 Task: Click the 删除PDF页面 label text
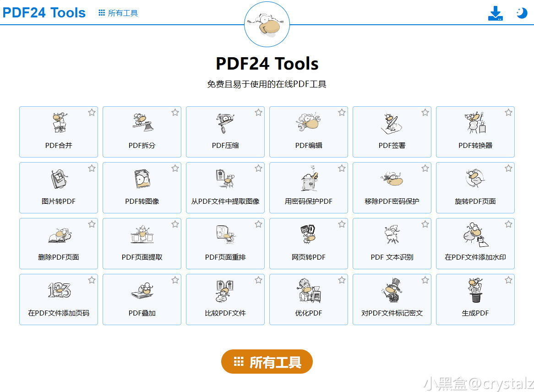tap(59, 257)
